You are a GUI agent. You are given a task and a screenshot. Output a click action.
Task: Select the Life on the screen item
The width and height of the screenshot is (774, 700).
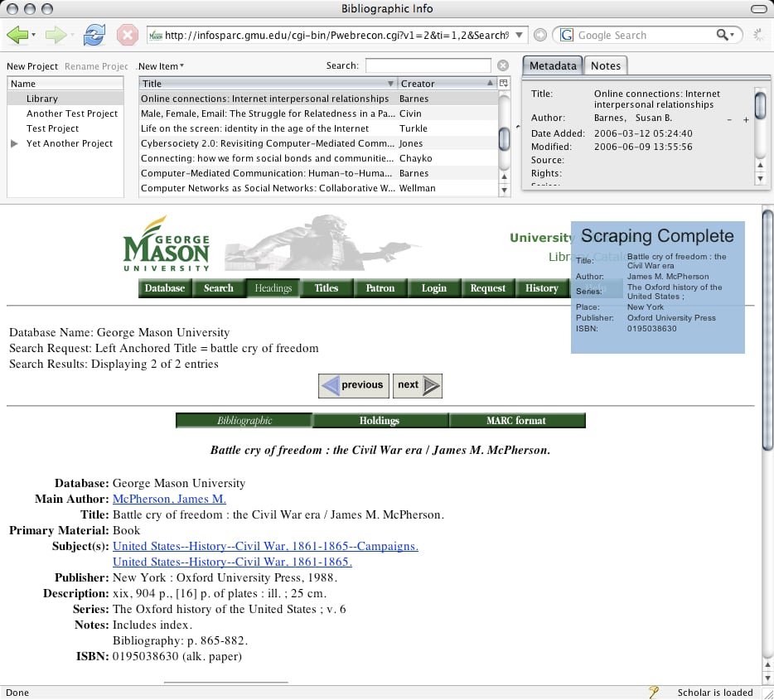tap(319, 128)
